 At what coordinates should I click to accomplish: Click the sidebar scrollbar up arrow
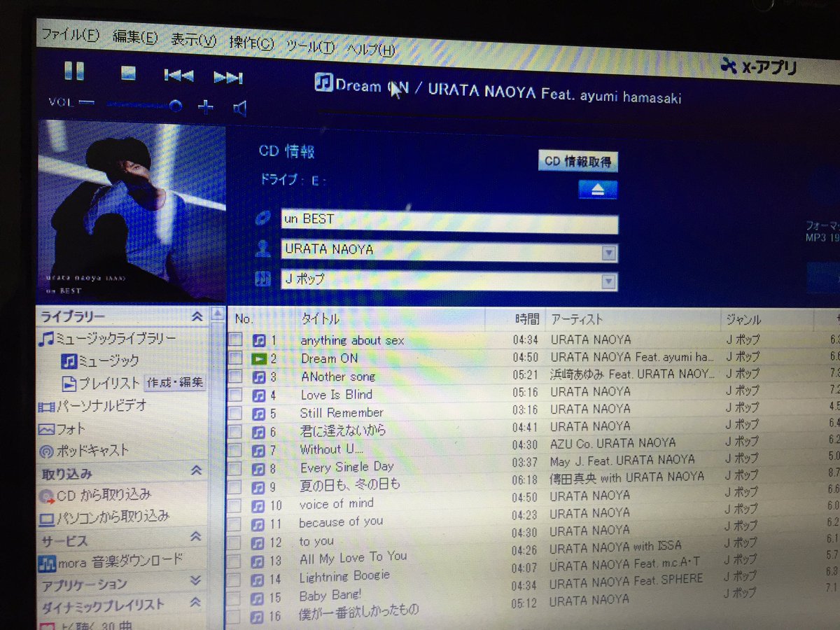click(218, 314)
